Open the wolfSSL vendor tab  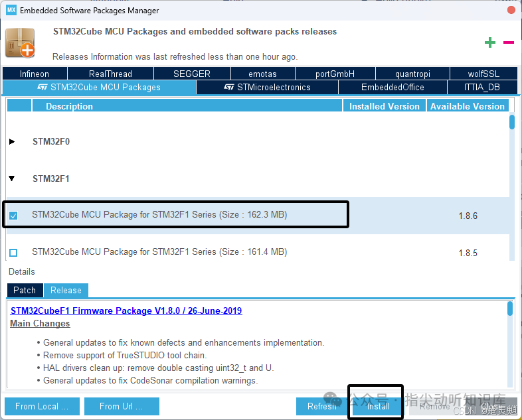[x=483, y=74]
